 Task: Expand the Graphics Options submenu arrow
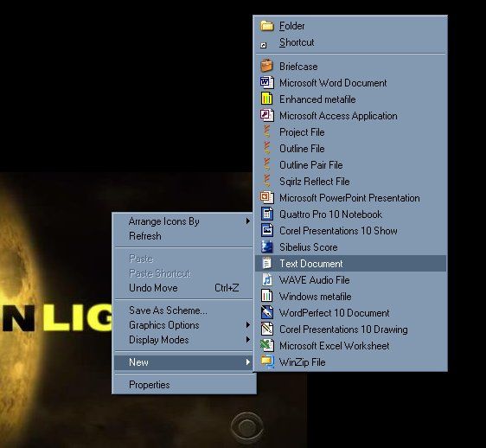247,324
